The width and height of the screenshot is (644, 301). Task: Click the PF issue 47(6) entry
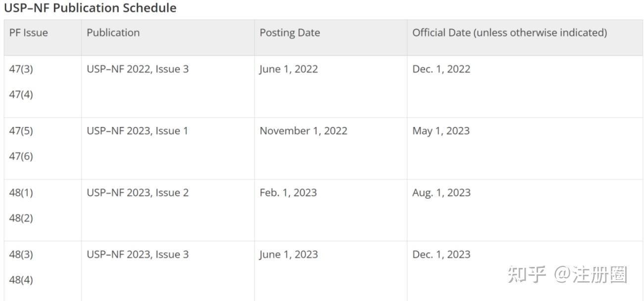pyautogui.click(x=21, y=156)
